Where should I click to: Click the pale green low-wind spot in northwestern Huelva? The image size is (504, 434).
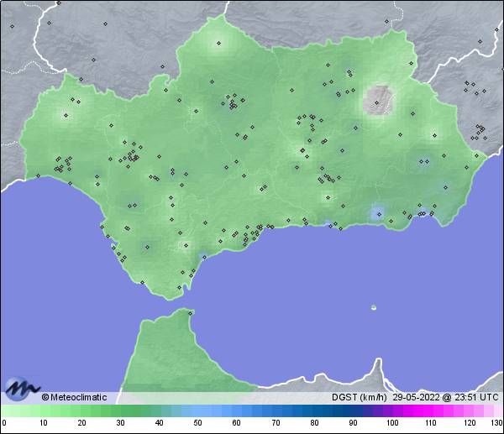tap(66, 114)
